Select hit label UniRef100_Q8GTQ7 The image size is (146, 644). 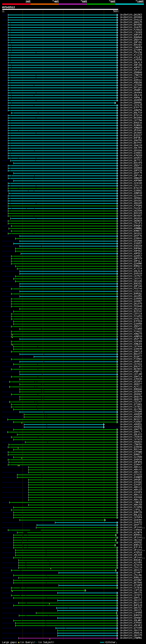(x=131, y=608)
